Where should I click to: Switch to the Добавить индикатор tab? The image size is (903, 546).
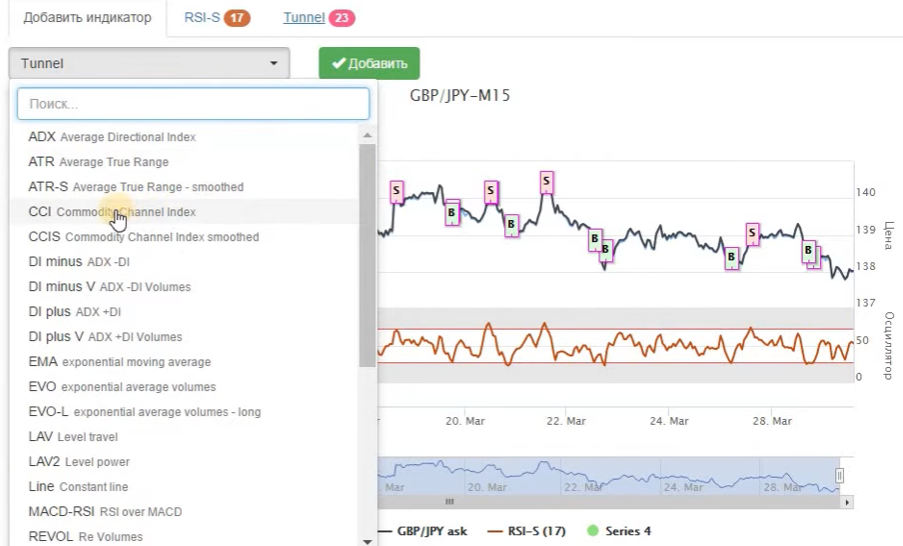point(87,17)
